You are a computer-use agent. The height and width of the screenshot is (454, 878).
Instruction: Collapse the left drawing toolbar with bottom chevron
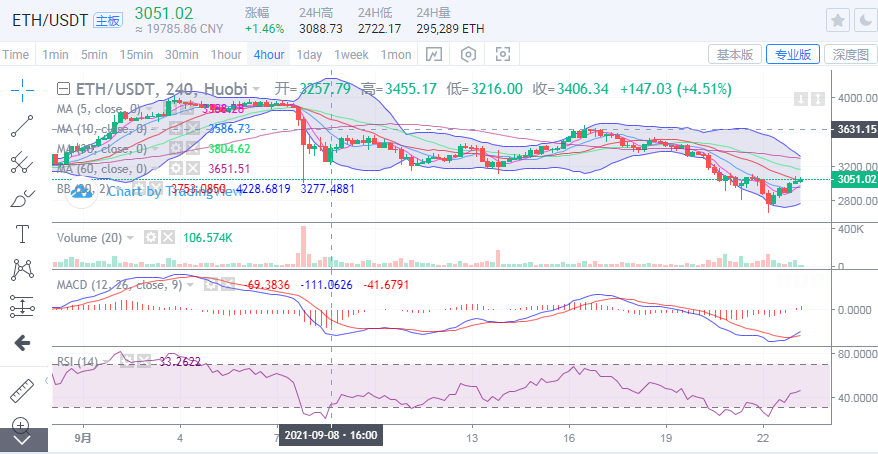pos(22,438)
